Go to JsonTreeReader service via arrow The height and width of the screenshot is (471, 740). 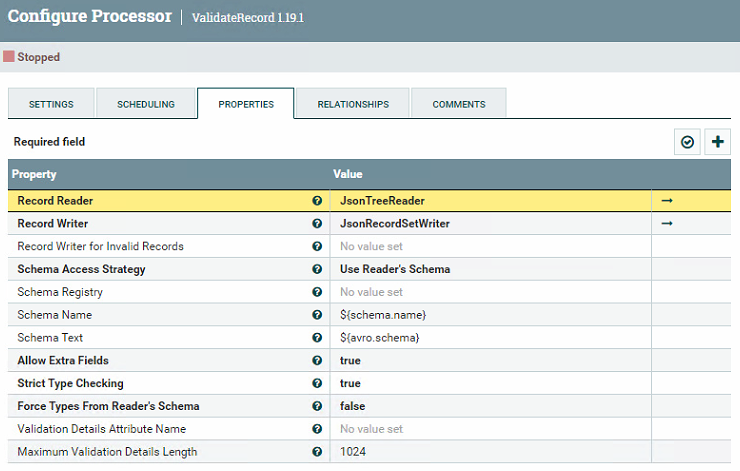pos(667,201)
